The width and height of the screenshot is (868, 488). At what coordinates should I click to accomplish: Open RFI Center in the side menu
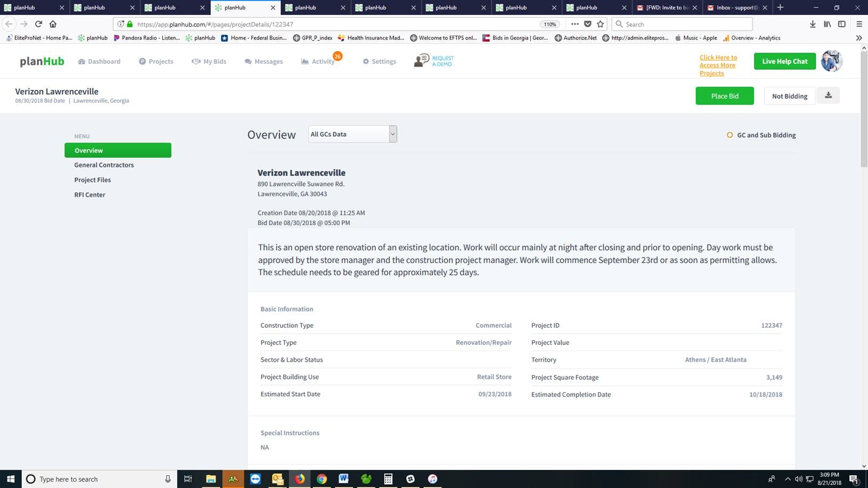[89, 195]
